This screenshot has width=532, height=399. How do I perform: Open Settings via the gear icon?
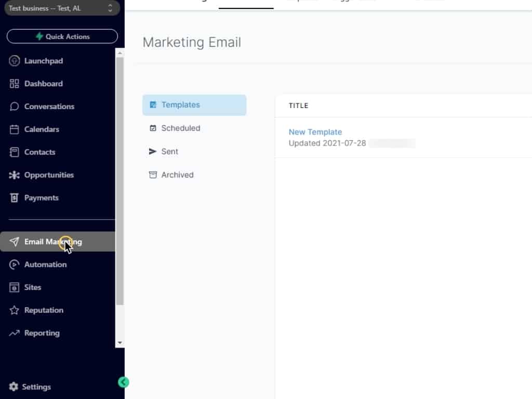tap(14, 387)
